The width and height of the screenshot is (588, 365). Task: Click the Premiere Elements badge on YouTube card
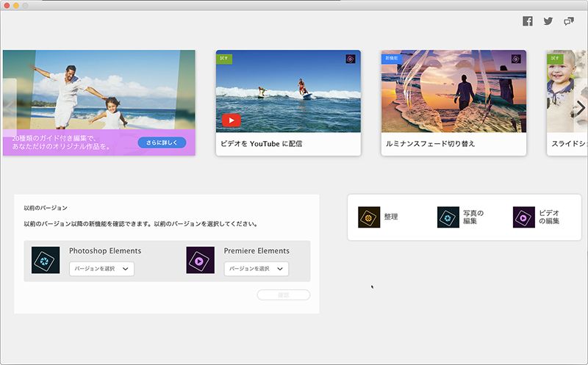[x=351, y=59]
